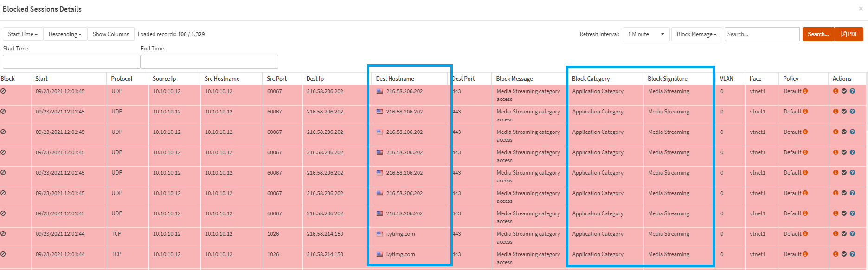Expand the Block Message filter dropdown
The width and height of the screenshot is (868, 270).
[696, 34]
